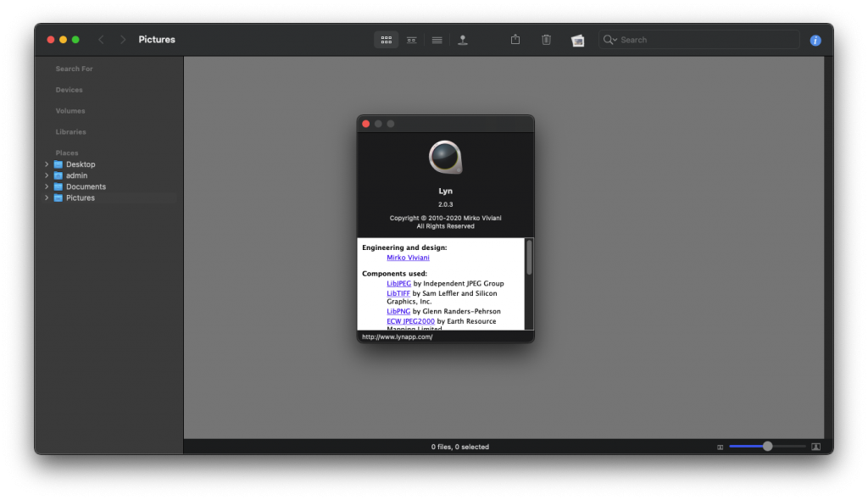This screenshot has height=500, width=868.
Task: Go back with the left chevron
Action: pos(101,39)
